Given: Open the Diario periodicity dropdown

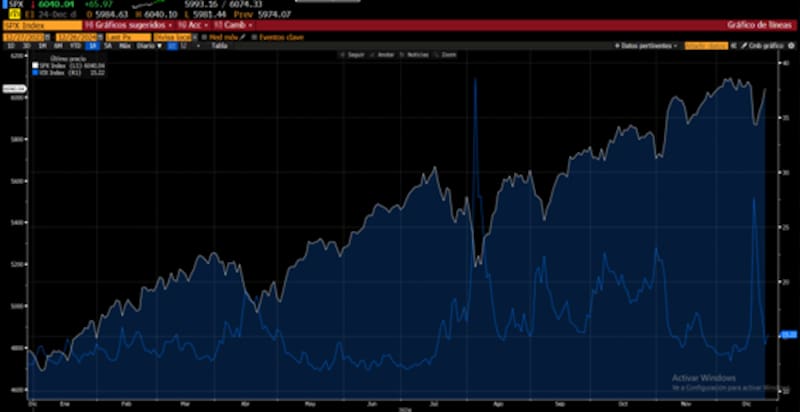Looking at the screenshot, I should pyautogui.click(x=147, y=46).
